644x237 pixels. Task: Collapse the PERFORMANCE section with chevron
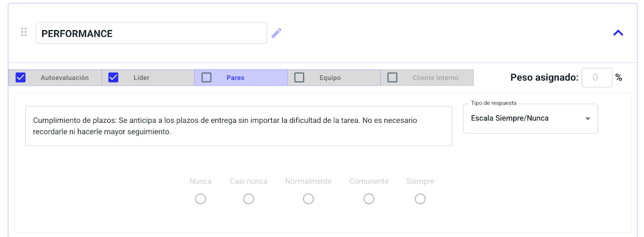click(618, 33)
